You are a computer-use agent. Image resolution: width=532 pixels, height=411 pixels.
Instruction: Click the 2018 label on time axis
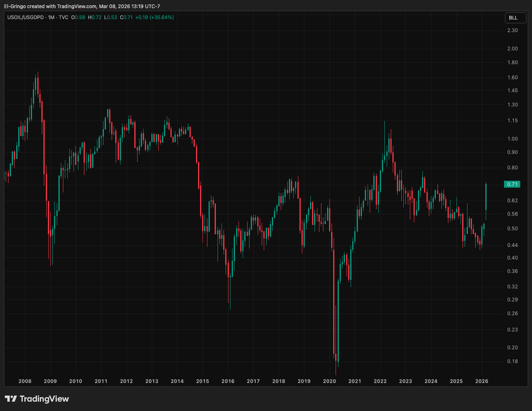click(278, 381)
